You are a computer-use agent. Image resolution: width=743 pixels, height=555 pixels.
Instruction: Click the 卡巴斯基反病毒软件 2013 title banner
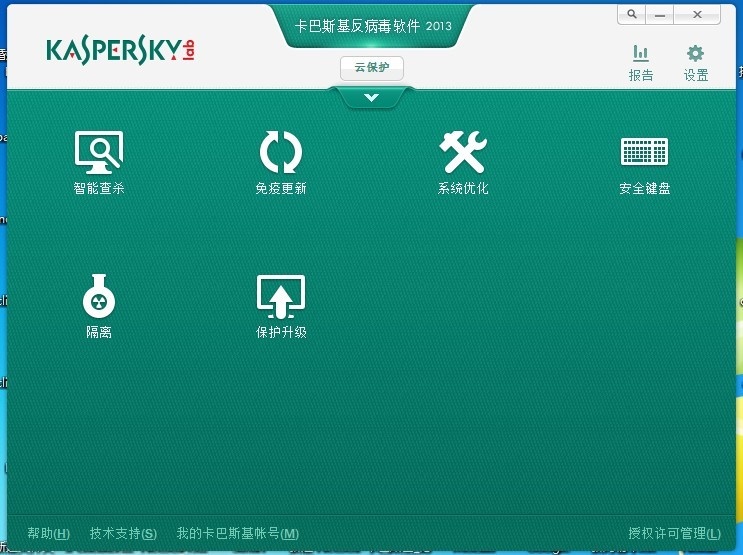[x=371, y=25]
